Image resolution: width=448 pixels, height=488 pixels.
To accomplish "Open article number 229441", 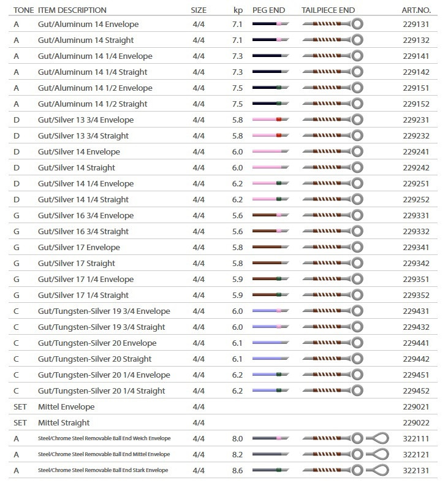I will point(415,343).
